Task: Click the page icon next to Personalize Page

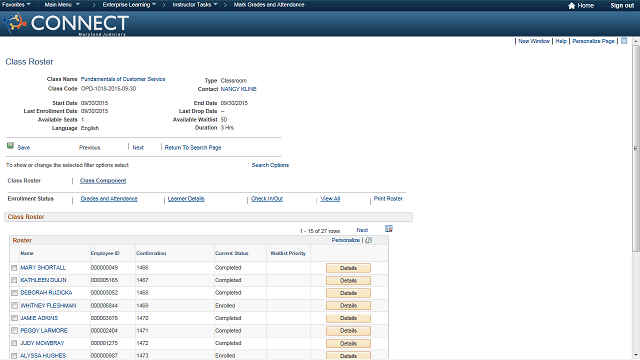Action: point(624,41)
